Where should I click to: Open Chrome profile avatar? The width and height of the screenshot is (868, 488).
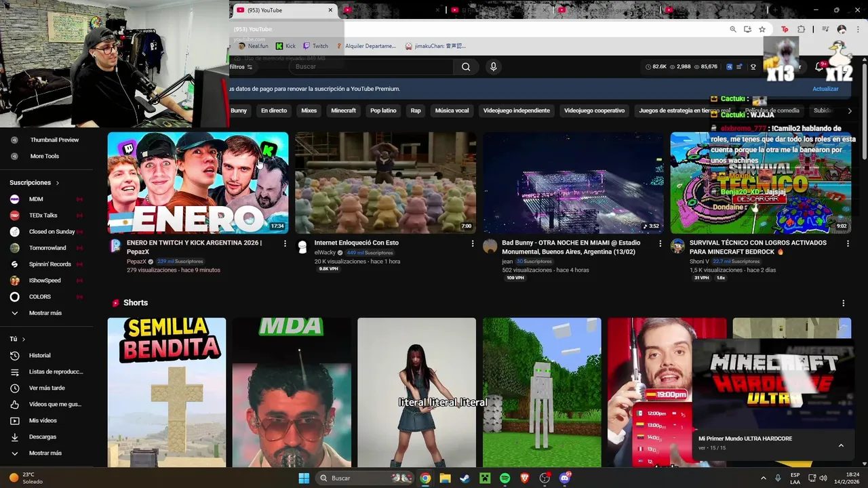(842, 29)
